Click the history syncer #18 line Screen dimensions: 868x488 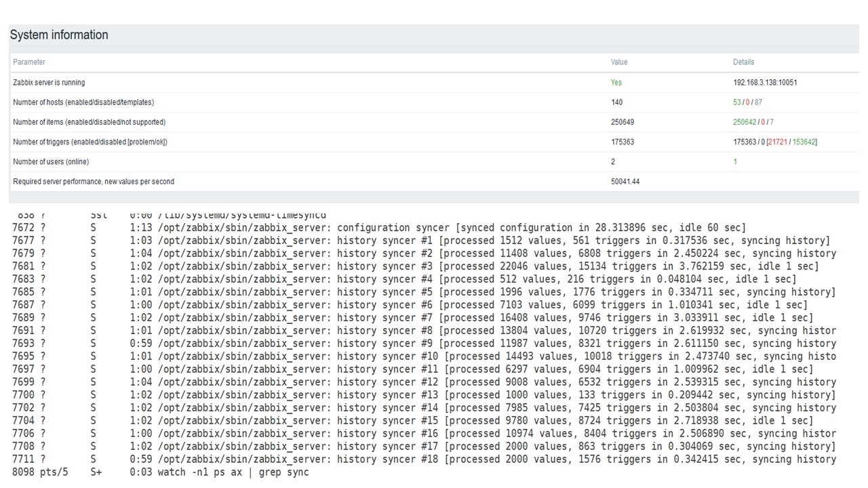(424, 460)
